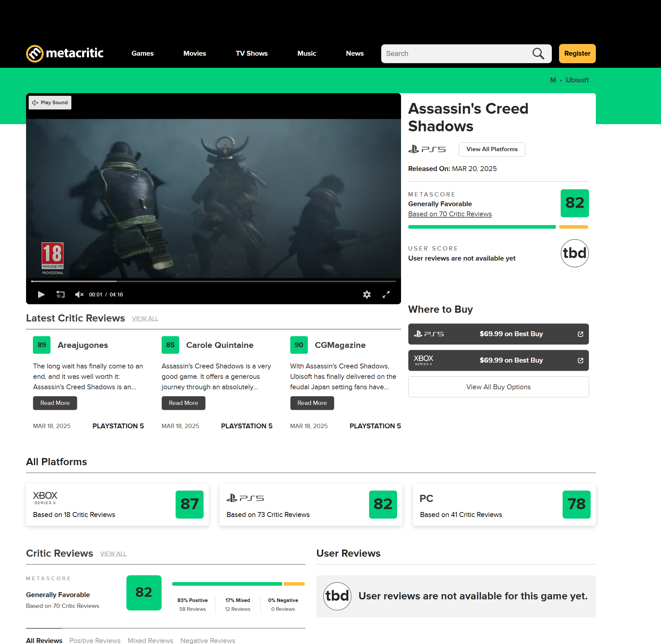Open the TV Shows menu

pyautogui.click(x=252, y=53)
